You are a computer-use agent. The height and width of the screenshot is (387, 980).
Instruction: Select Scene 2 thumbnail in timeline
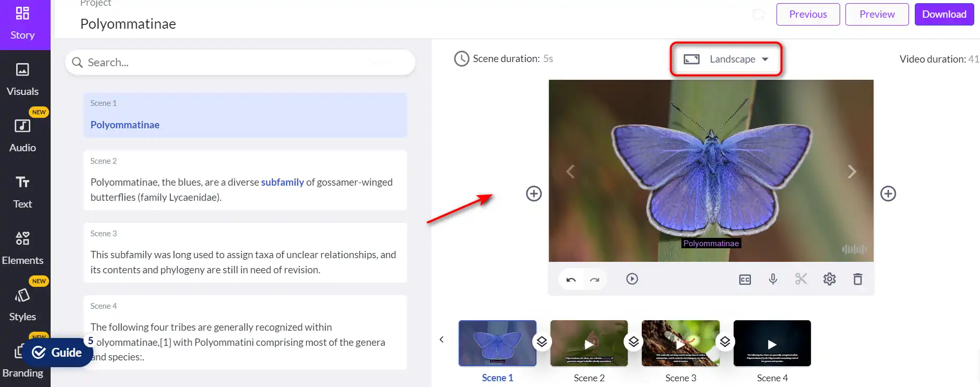coord(589,343)
